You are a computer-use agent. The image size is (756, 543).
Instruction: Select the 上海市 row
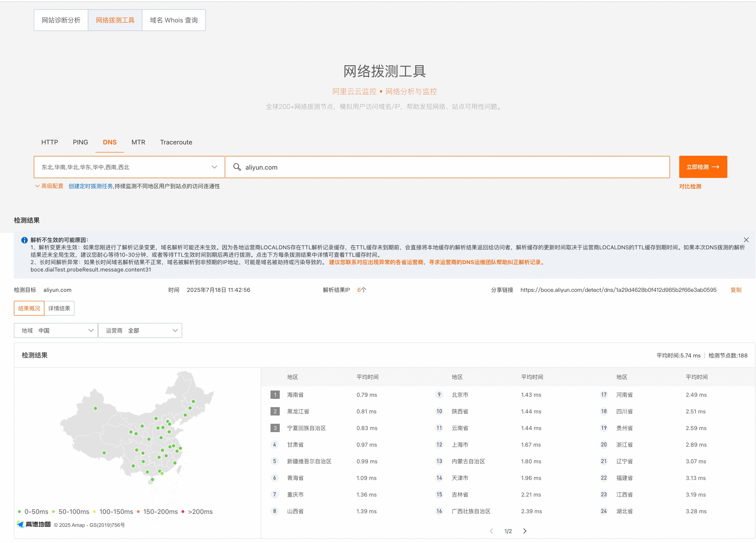pyautogui.click(x=508, y=445)
